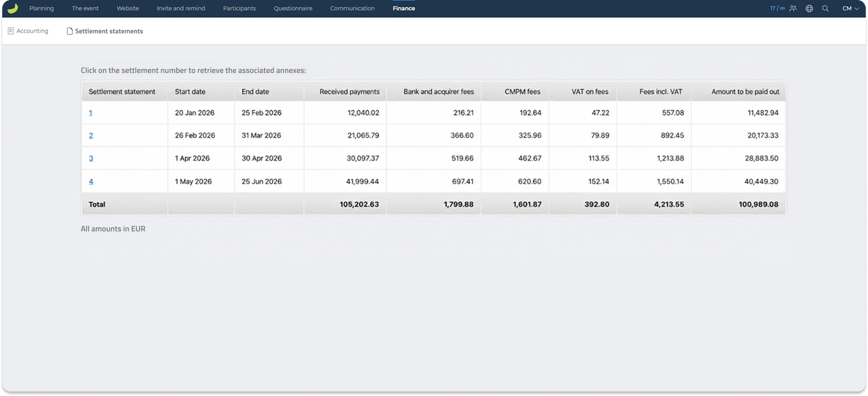This screenshot has width=868, height=396.
Task: Open the search magnifier icon
Action: click(x=826, y=8)
